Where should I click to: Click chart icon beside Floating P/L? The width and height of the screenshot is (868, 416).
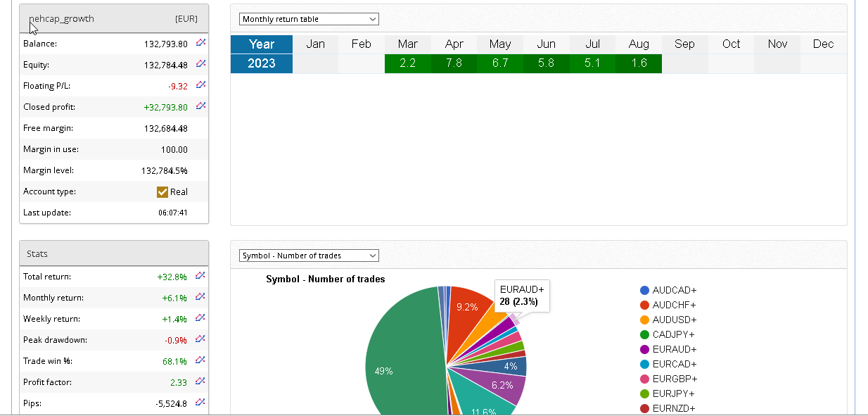pyautogui.click(x=200, y=85)
